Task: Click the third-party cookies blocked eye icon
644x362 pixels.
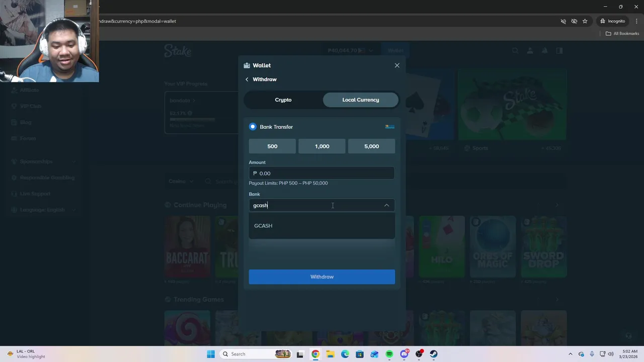Action: [x=574, y=21]
